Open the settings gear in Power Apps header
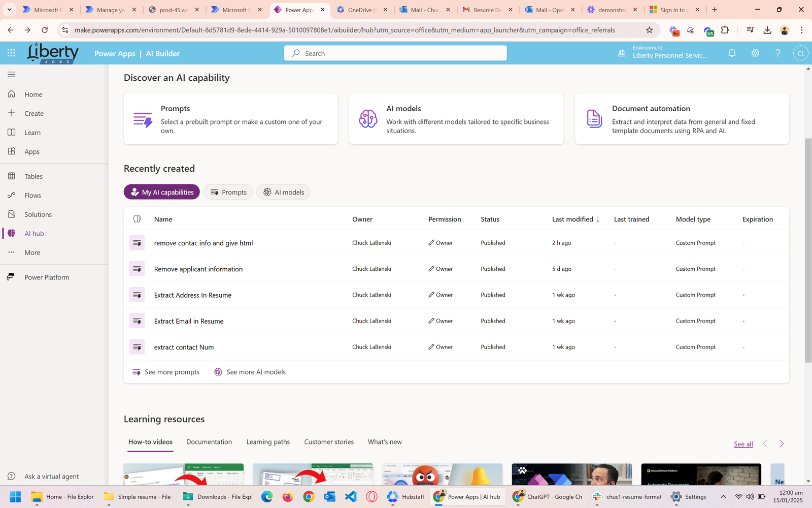Screen dimensions: 812x508 (x=755, y=53)
